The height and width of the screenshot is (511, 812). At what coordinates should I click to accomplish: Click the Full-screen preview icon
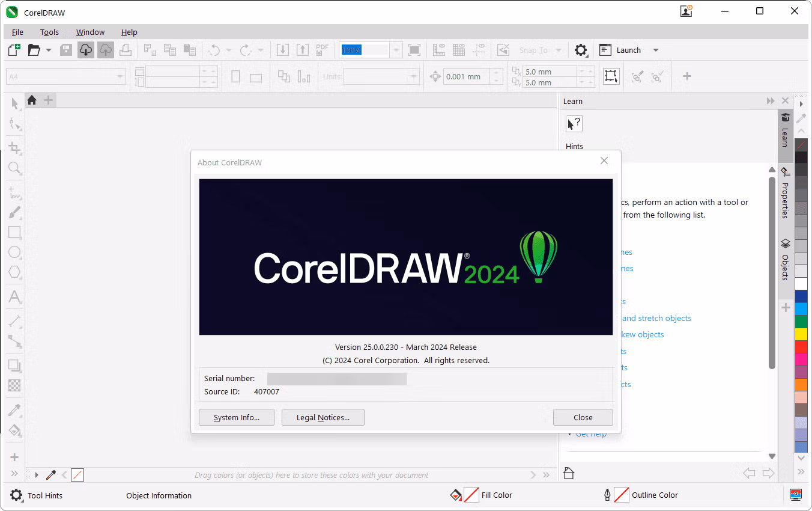coord(414,50)
